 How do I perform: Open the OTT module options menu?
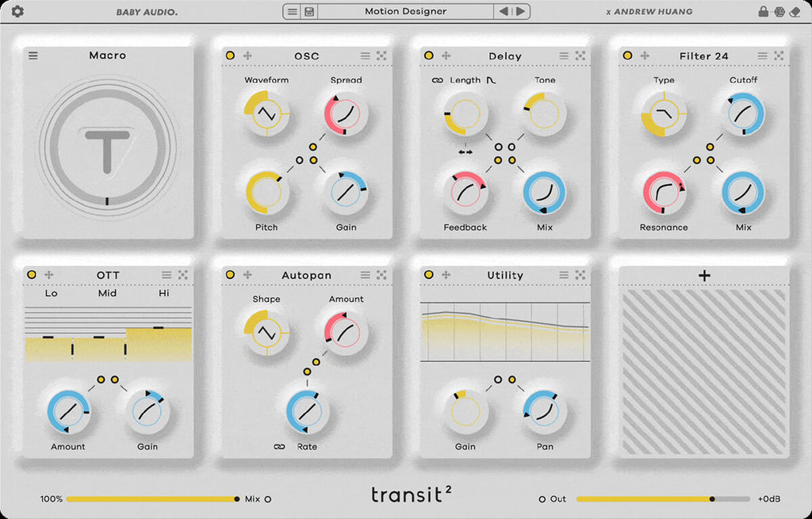pyautogui.click(x=167, y=275)
